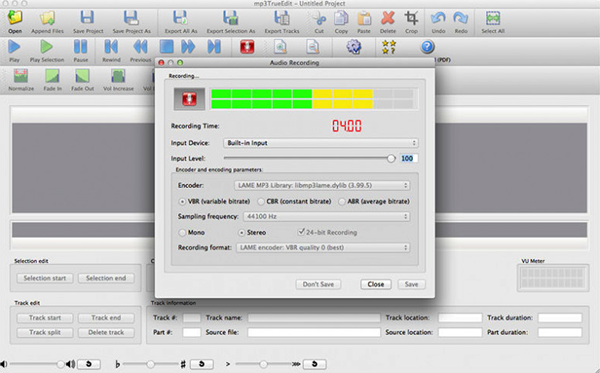Open the Input Device dropdown
This screenshot has height=373, width=600.
coord(321,143)
